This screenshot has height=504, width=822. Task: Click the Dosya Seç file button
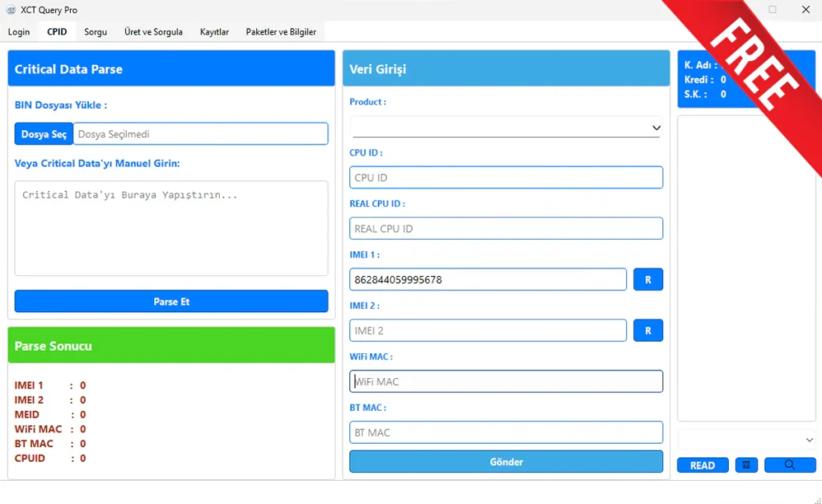point(44,134)
